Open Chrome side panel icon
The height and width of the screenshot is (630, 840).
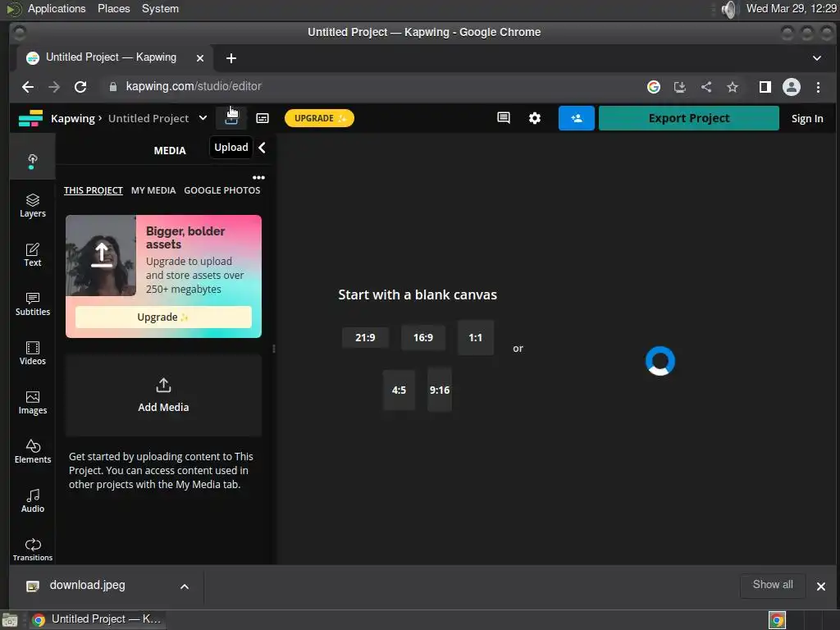(x=765, y=87)
